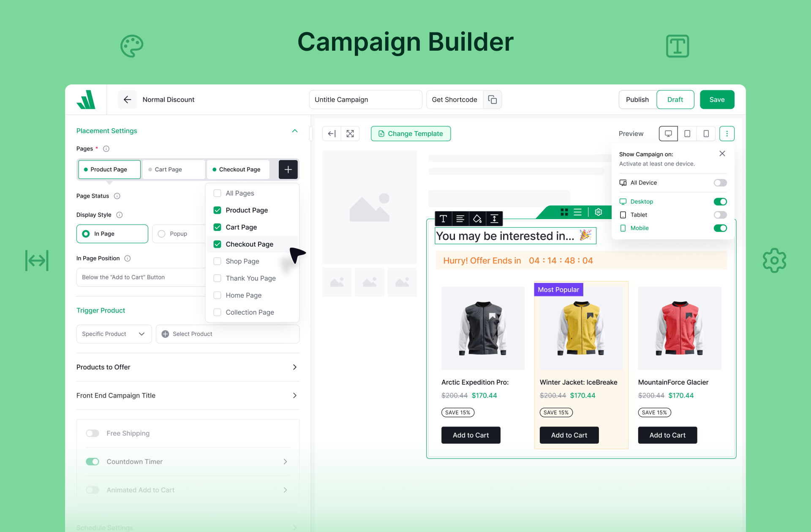Select the mobile preview icon
811x532 pixels.
coord(706,133)
